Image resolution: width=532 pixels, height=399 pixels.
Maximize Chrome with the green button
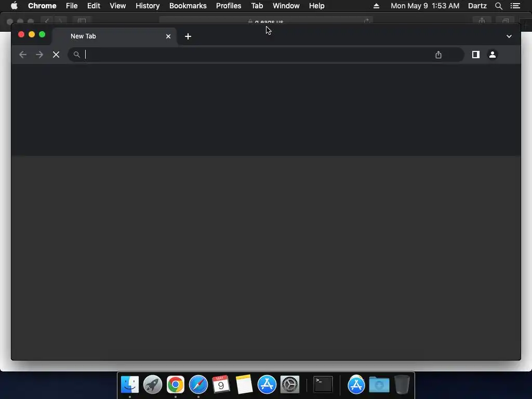click(42, 34)
